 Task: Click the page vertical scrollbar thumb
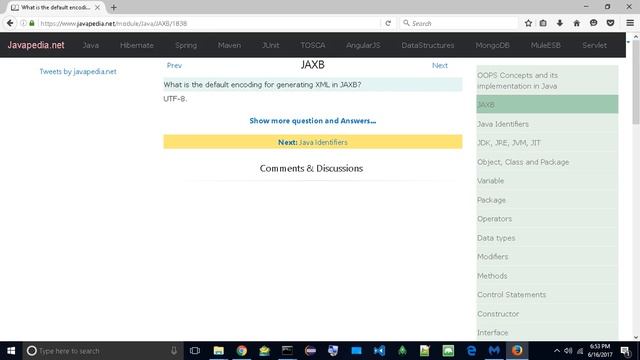(636, 82)
